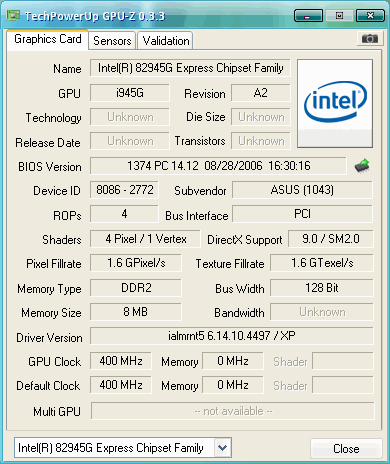Click the camera screenshot icon

click(369, 39)
